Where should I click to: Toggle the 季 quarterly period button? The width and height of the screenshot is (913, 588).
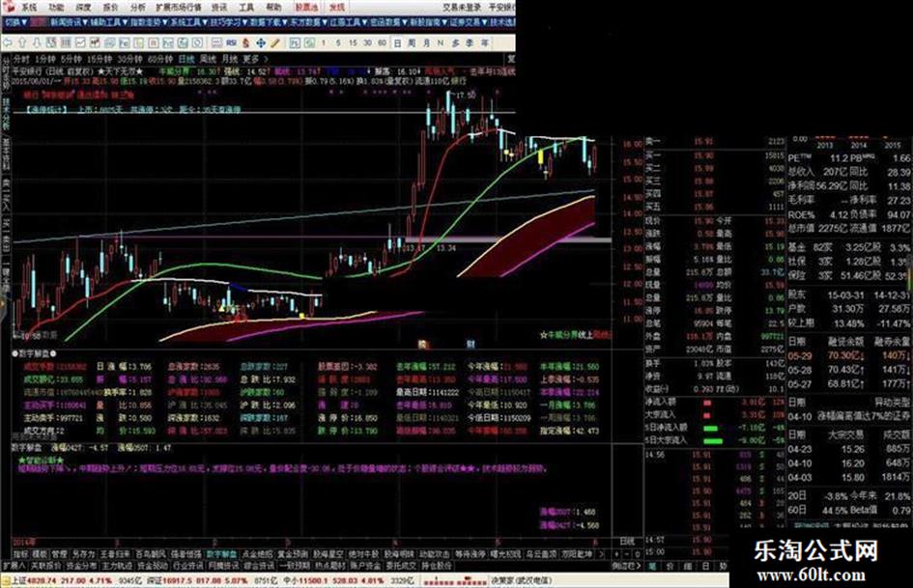coord(470,43)
